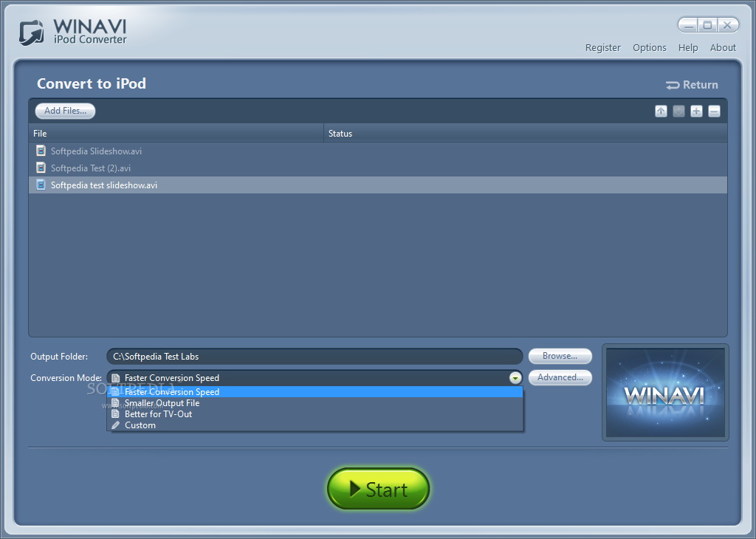Open the Advanced... settings button
Viewport: 756px width, 539px height.
(x=560, y=377)
